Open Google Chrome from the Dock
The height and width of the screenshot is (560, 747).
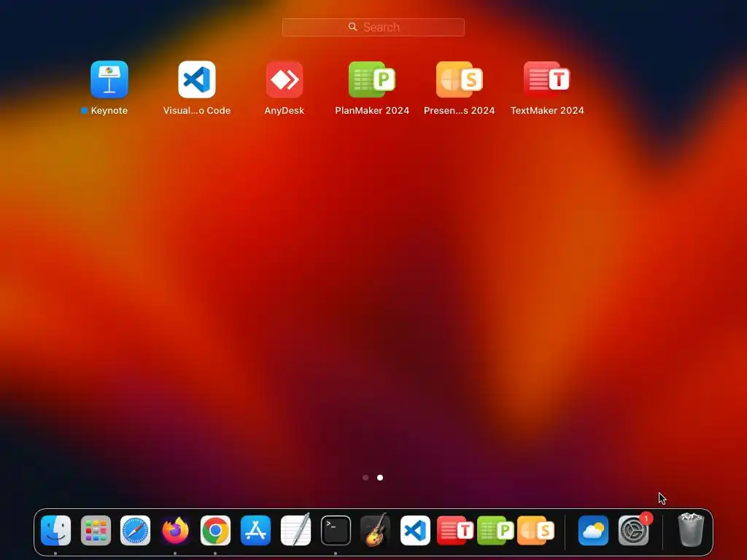click(215, 530)
